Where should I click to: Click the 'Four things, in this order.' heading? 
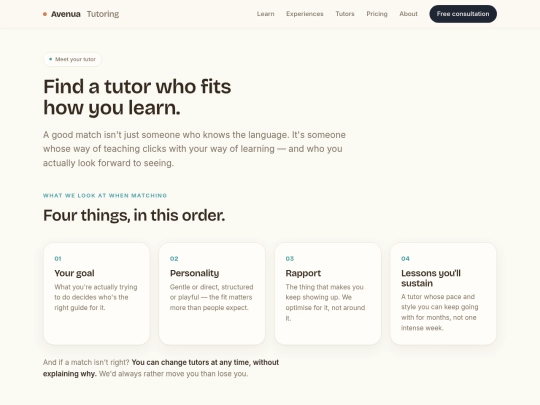tap(134, 215)
